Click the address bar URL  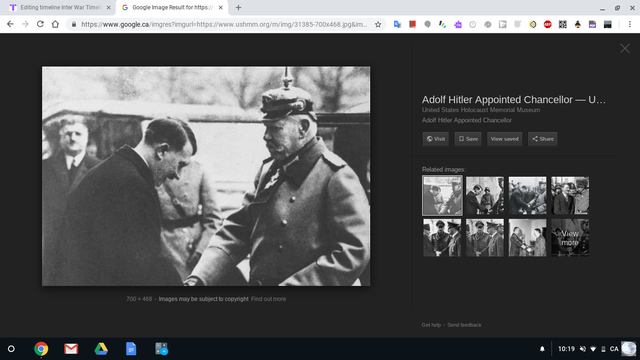(x=224, y=24)
